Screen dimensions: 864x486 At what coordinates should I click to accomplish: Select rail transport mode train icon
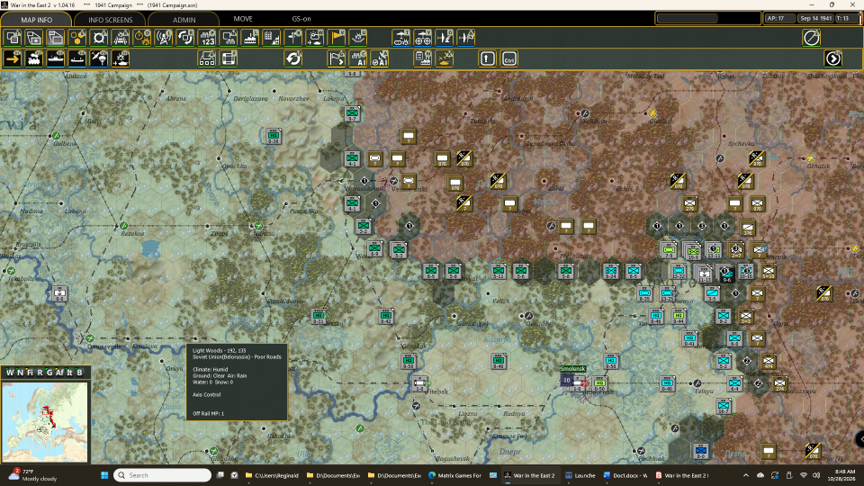[34, 58]
